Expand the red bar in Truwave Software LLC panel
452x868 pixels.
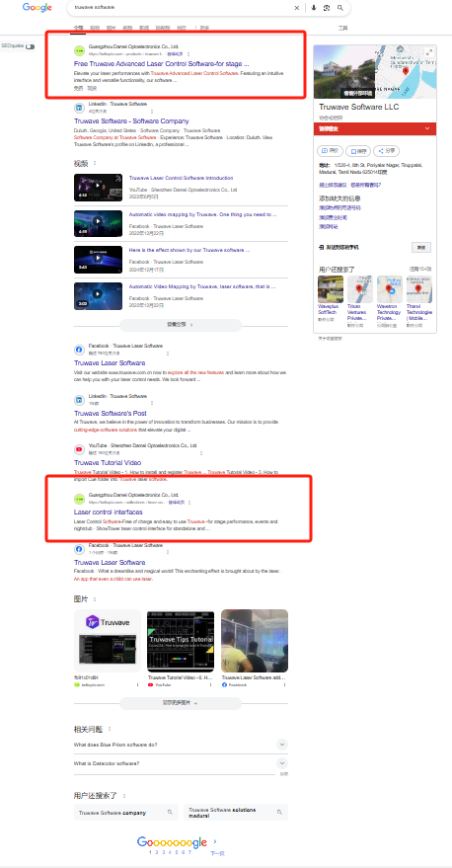[x=375, y=128]
